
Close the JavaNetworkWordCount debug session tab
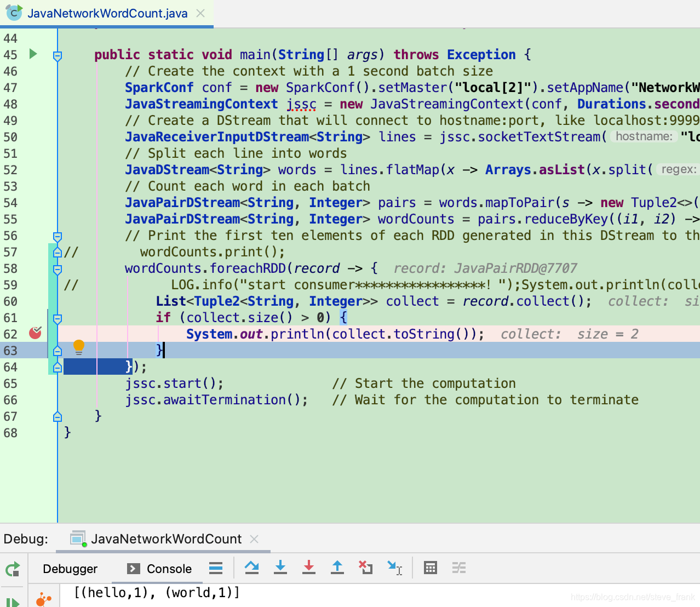pyautogui.click(x=254, y=539)
